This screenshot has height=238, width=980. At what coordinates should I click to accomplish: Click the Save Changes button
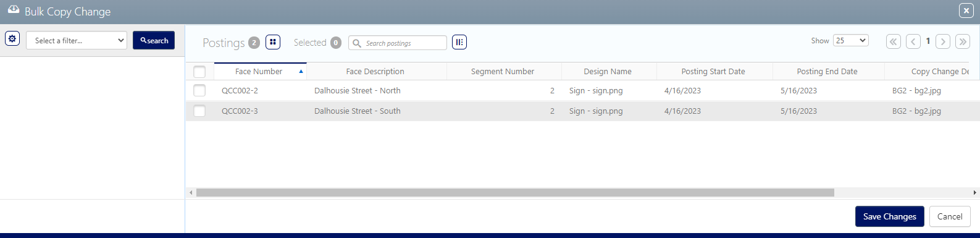click(890, 216)
